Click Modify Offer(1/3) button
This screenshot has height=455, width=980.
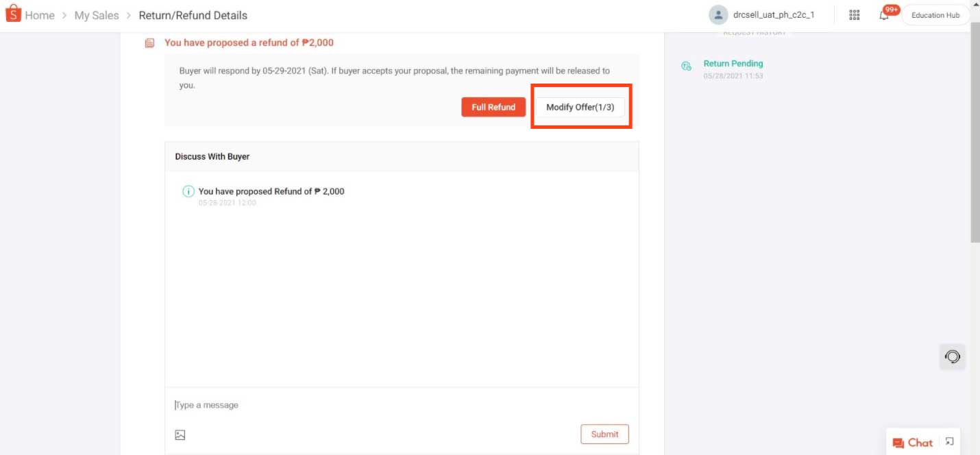click(x=581, y=107)
